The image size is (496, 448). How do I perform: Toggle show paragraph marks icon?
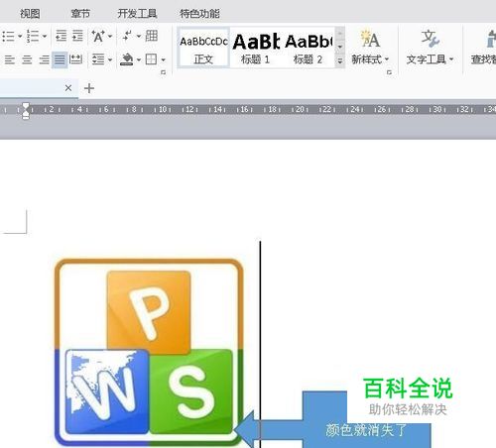point(127,36)
